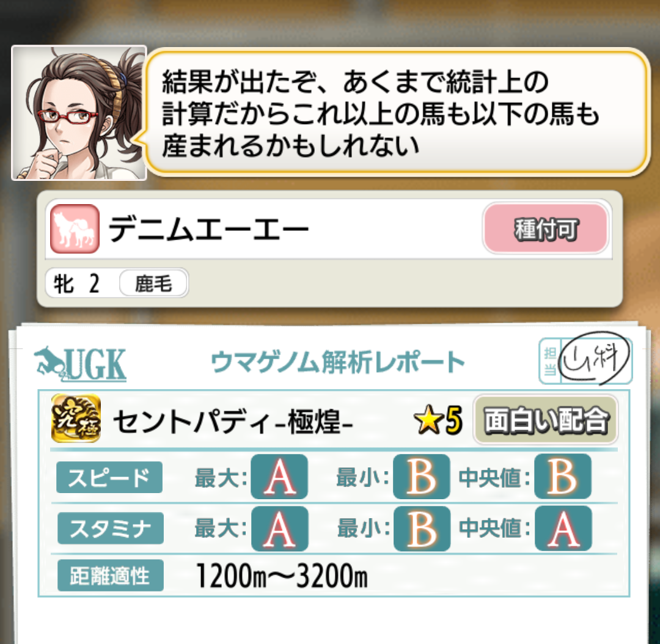The image size is (660, 644).
Task: Tap the stamina 最小 B grade badge
Action: pos(422,529)
